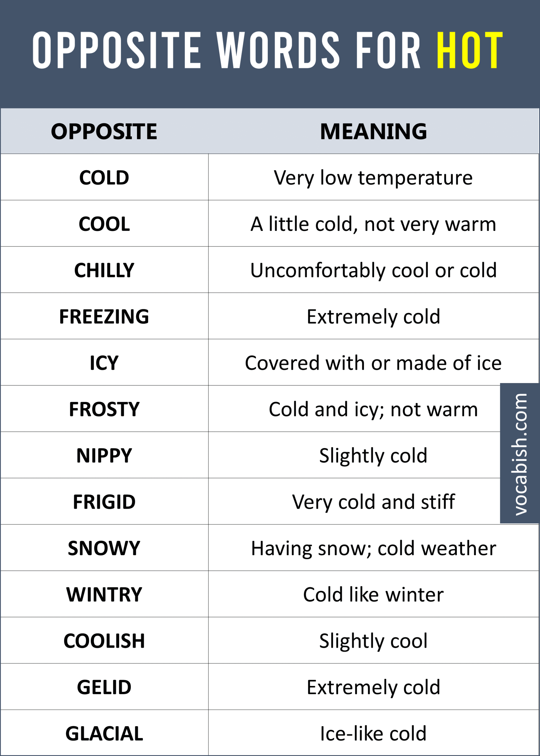Click the OPPOSITE column header
540x756 pixels.
click(104, 131)
